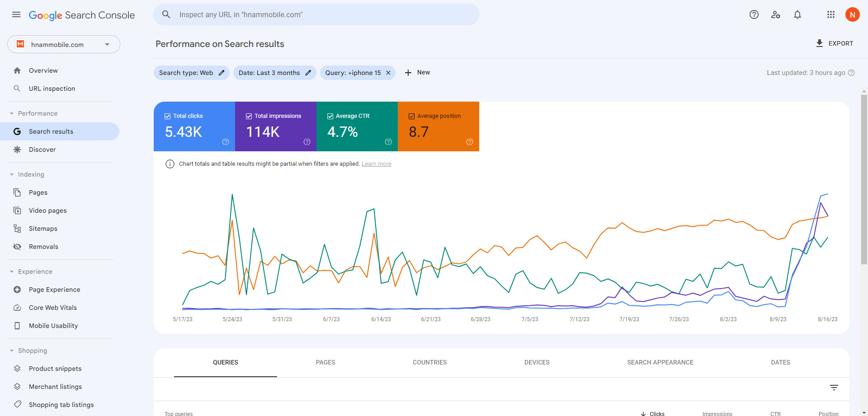Open the notifications bell

point(797,14)
